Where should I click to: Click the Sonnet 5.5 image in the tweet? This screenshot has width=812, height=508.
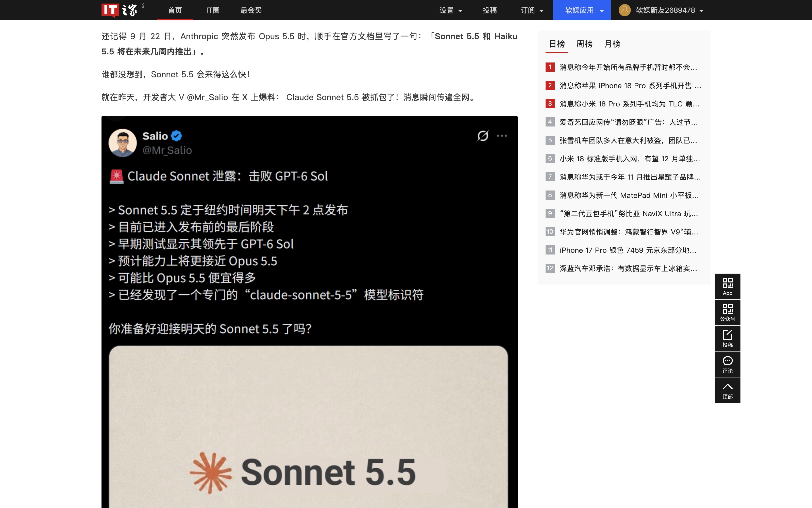click(x=308, y=427)
